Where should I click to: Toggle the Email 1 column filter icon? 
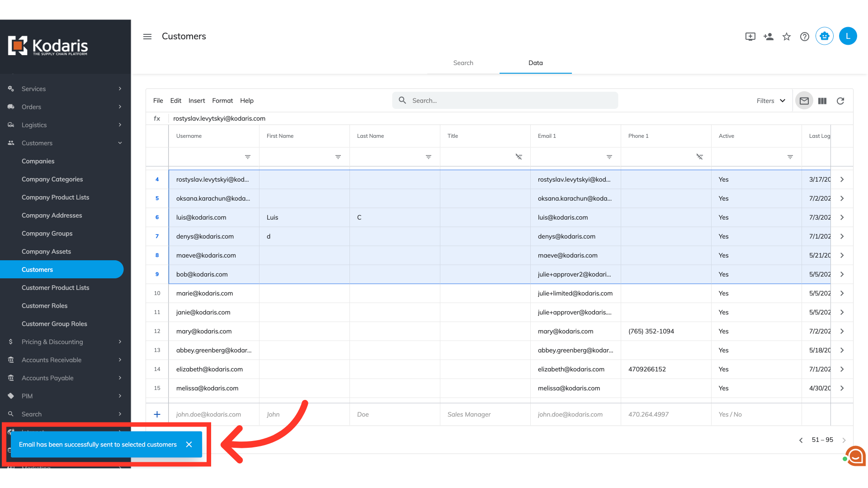tap(609, 157)
